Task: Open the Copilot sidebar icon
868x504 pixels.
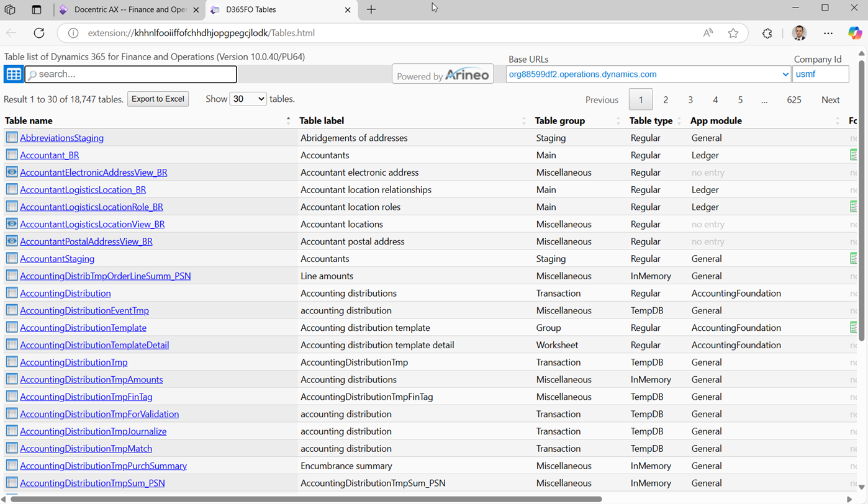Action: pyautogui.click(x=855, y=33)
